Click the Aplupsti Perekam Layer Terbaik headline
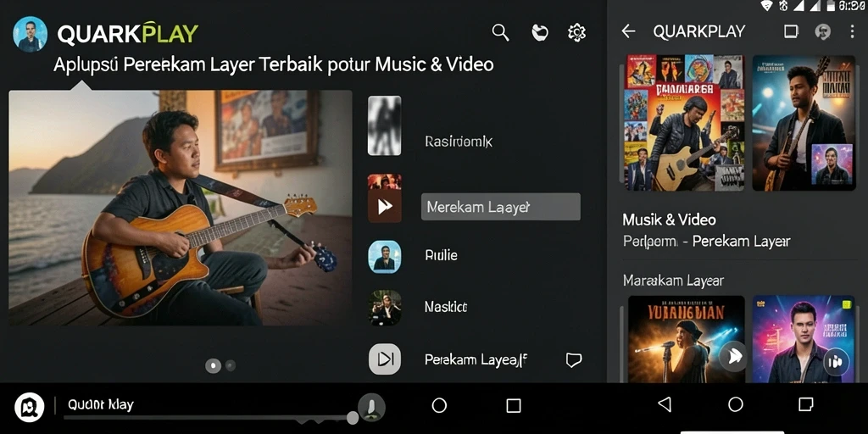Screen dimensions: 868x434 tap(274, 64)
